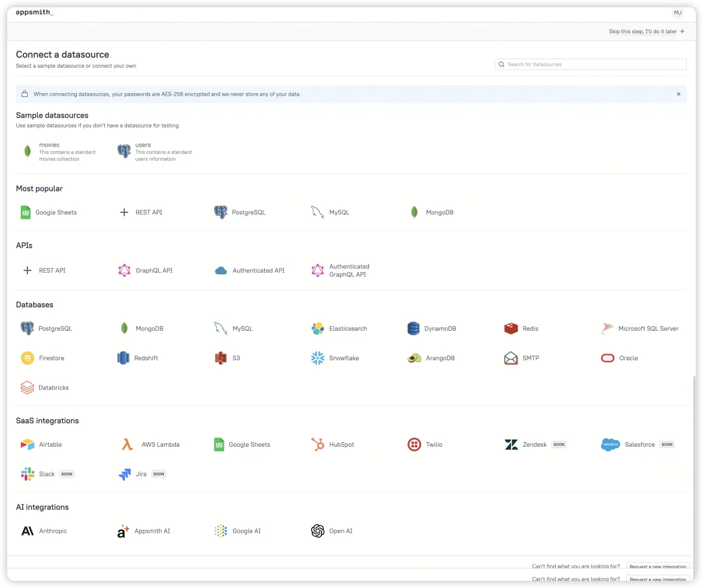
Task: Click the lock icon in encryption banner
Action: pos(25,94)
